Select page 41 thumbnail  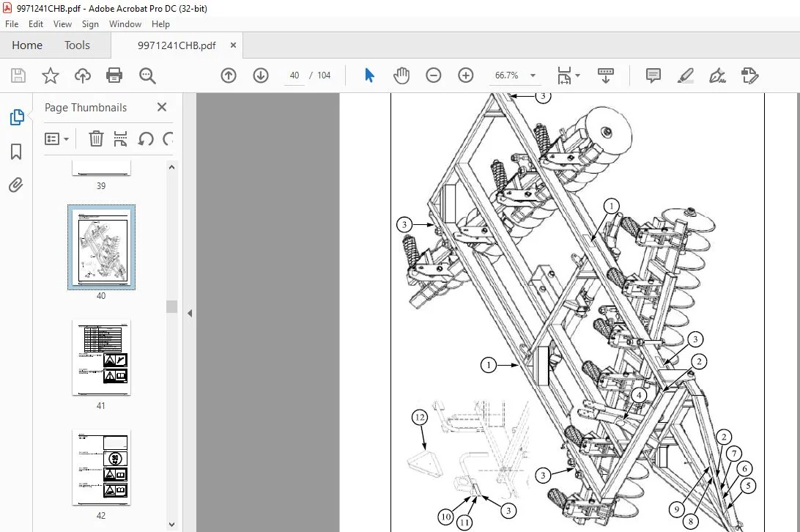click(x=102, y=358)
